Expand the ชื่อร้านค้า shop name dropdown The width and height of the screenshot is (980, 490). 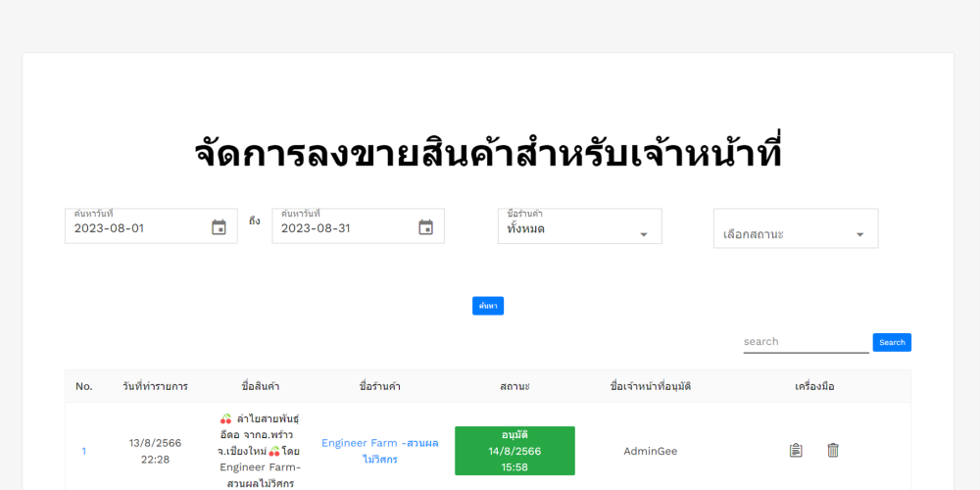pos(579,227)
